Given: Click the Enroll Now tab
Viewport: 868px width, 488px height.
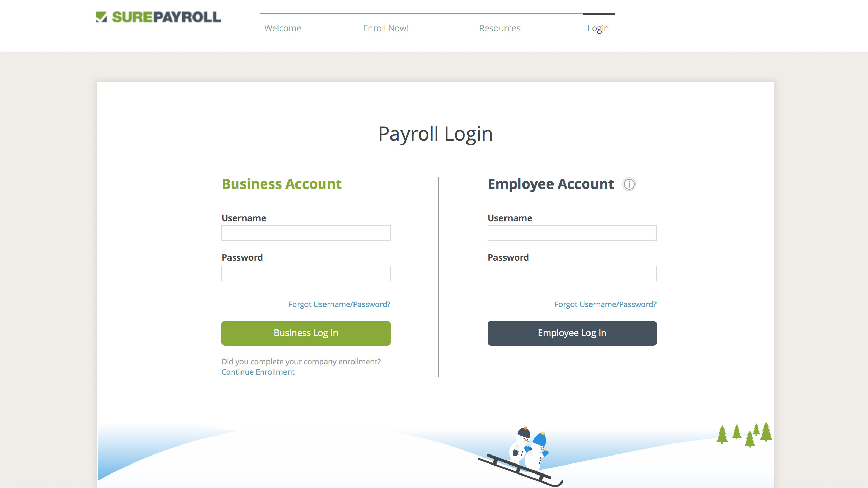Looking at the screenshot, I should pyautogui.click(x=385, y=27).
